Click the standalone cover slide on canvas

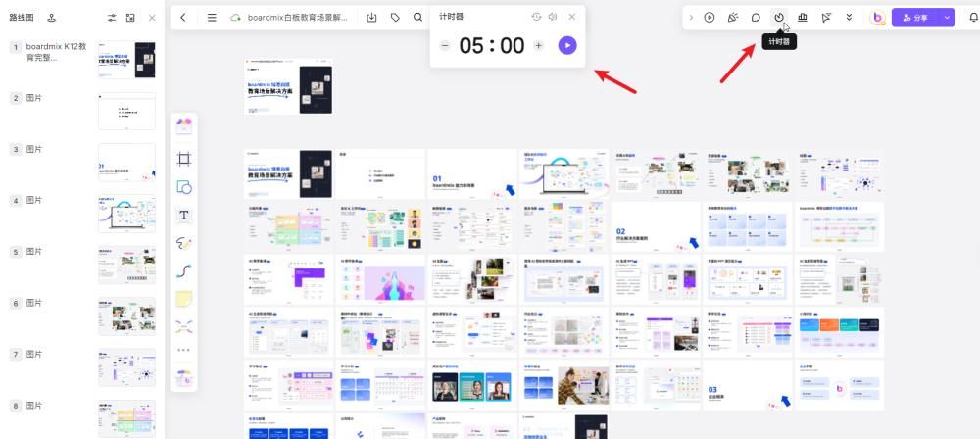(x=288, y=86)
